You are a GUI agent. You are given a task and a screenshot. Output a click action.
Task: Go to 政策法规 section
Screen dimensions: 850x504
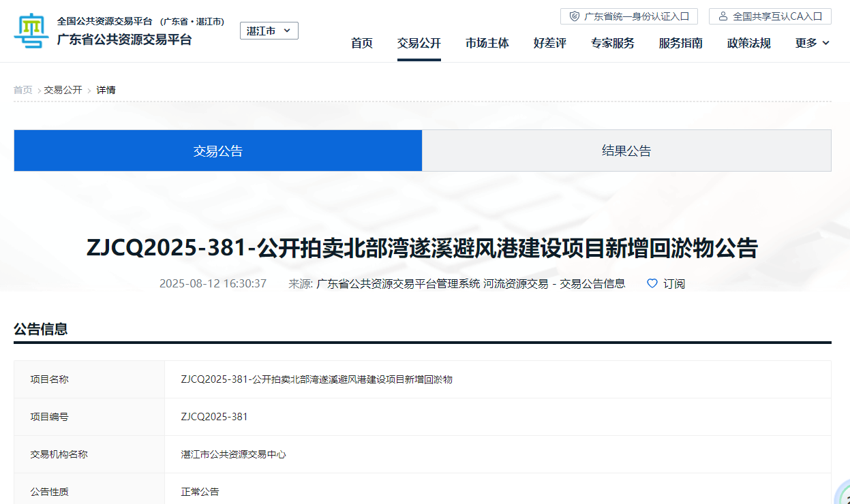pyautogui.click(x=749, y=43)
